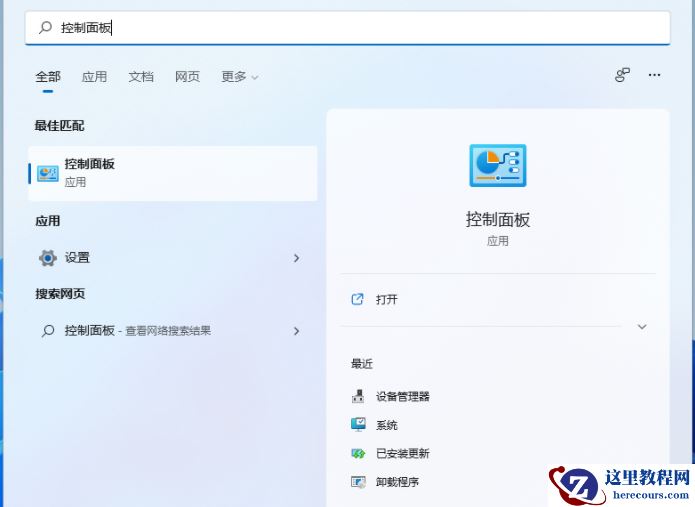Click the small Control Panel icon in best match
This screenshot has width=695, height=507.
(x=48, y=173)
